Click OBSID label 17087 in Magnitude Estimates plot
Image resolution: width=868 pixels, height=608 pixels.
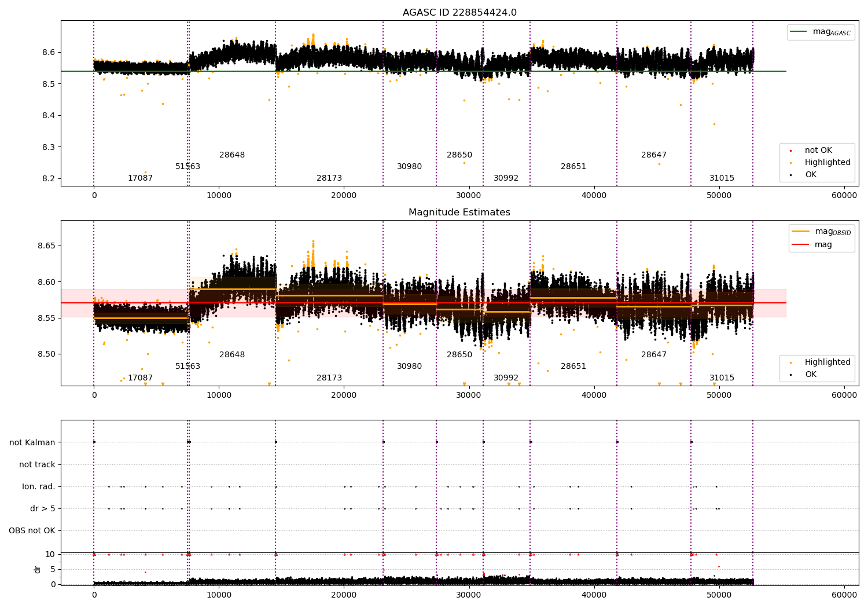coord(141,378)
